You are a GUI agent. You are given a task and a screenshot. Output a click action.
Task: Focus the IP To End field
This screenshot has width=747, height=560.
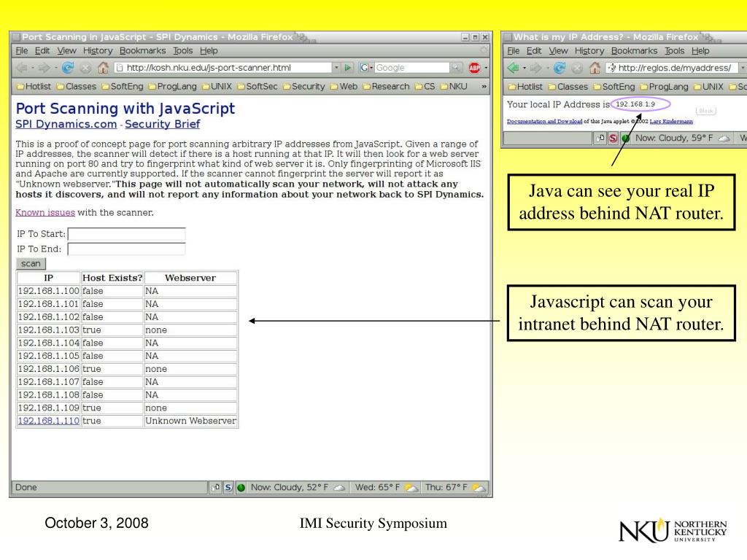(127, 249)
